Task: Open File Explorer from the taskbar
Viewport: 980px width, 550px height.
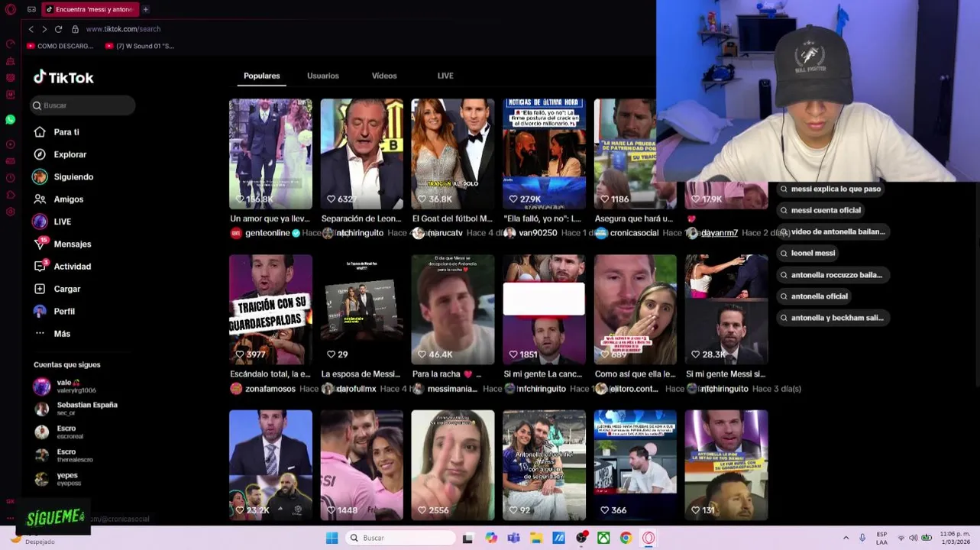Action: 536,538
